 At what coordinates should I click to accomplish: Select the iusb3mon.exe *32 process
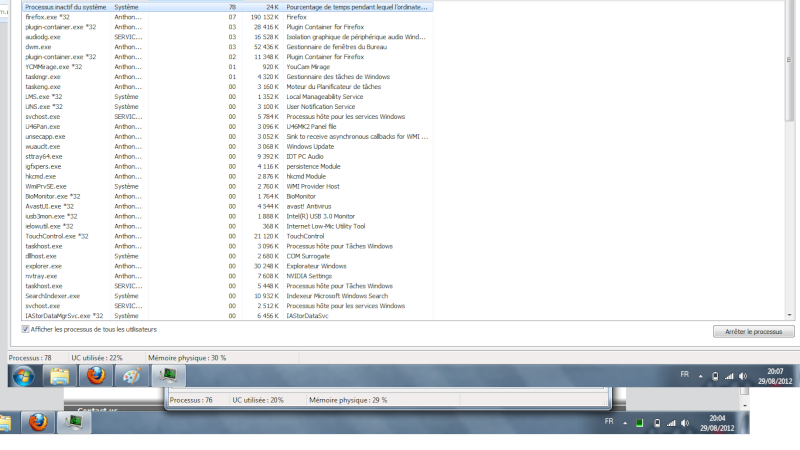tap(228, 216)
